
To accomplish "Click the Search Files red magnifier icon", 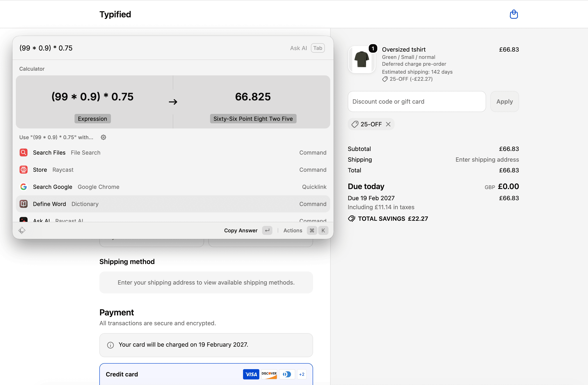I will coord(24,152).
